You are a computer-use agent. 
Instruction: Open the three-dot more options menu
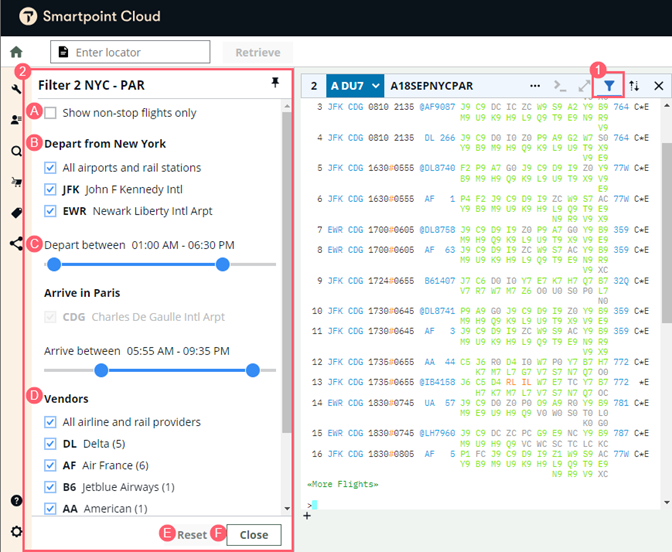coord(535,86)
